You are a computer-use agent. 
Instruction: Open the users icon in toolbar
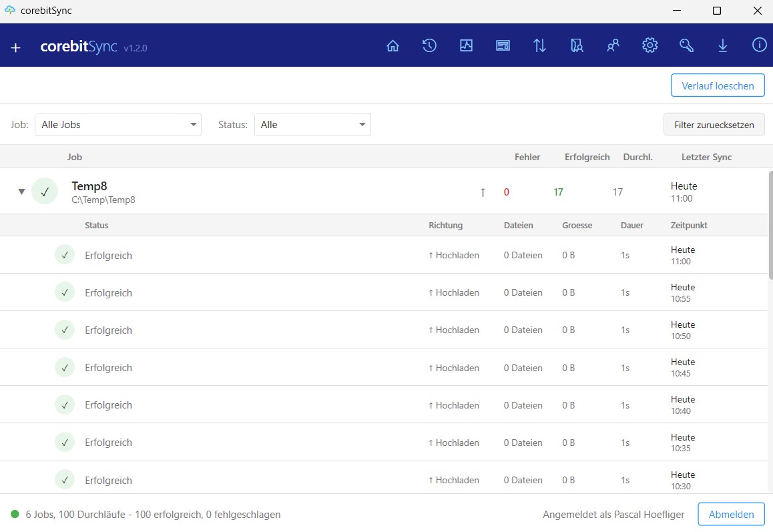click(613, 45)
